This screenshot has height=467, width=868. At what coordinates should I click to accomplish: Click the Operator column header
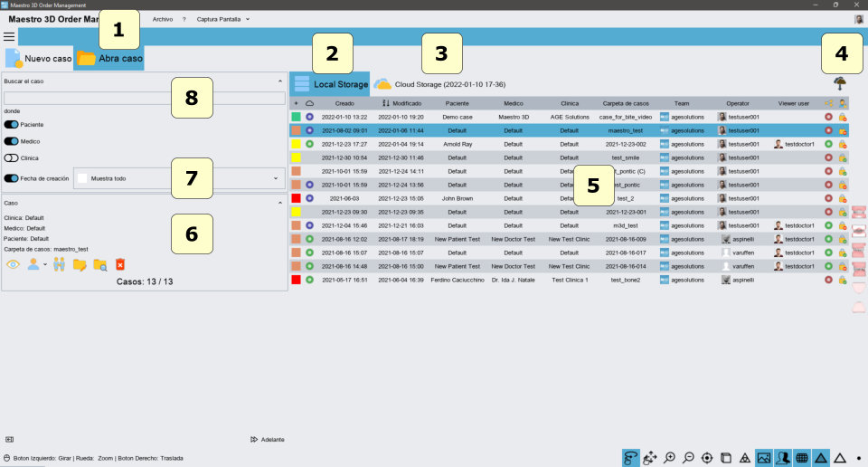coord(738,103)
